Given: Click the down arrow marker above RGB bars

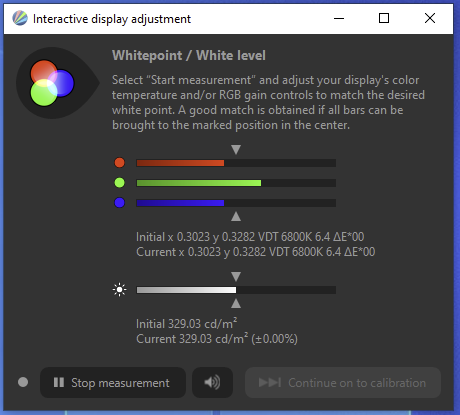Looking at the screenshot, I should tap(236, 149).
